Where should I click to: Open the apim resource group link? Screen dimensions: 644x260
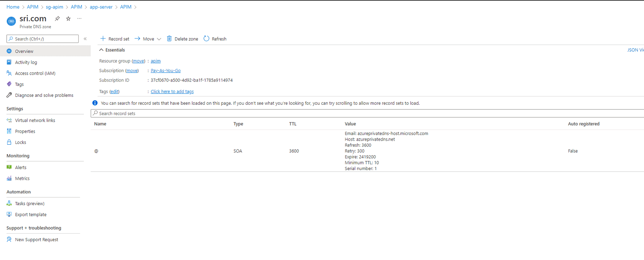[x=156, y=61]
